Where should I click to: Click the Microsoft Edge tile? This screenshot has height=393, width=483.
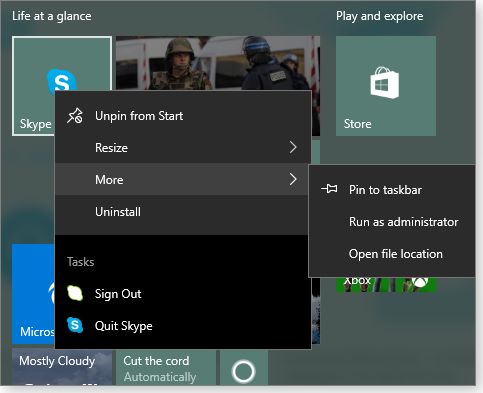[x=33, y=294]
